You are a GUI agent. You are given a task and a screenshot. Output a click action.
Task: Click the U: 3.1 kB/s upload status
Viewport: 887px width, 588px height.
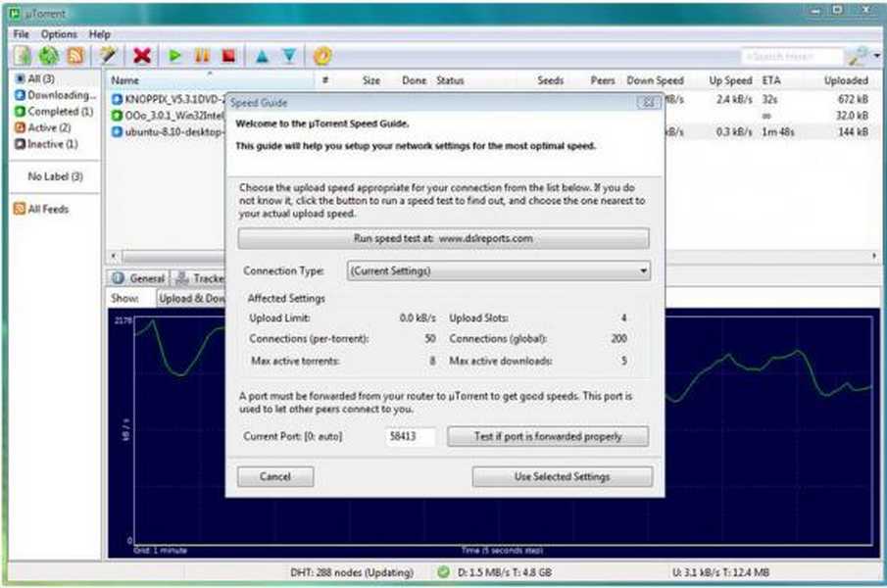coord(720,572)
